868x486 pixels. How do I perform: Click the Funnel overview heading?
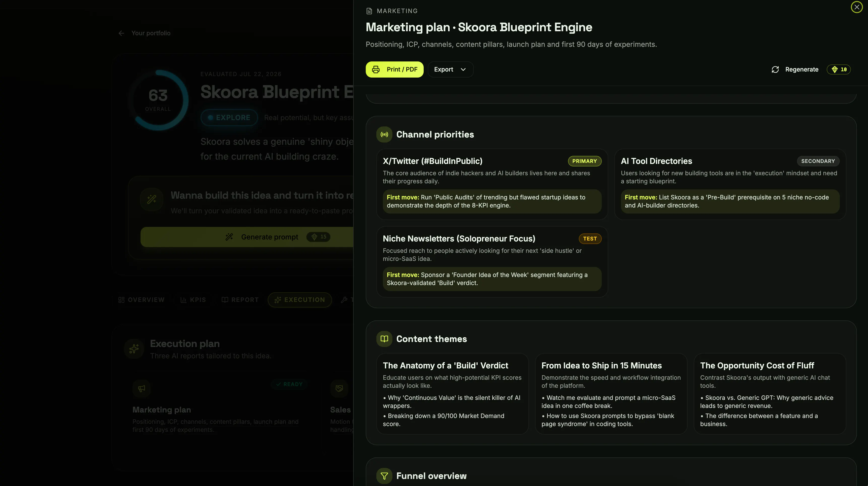[431, 476]
